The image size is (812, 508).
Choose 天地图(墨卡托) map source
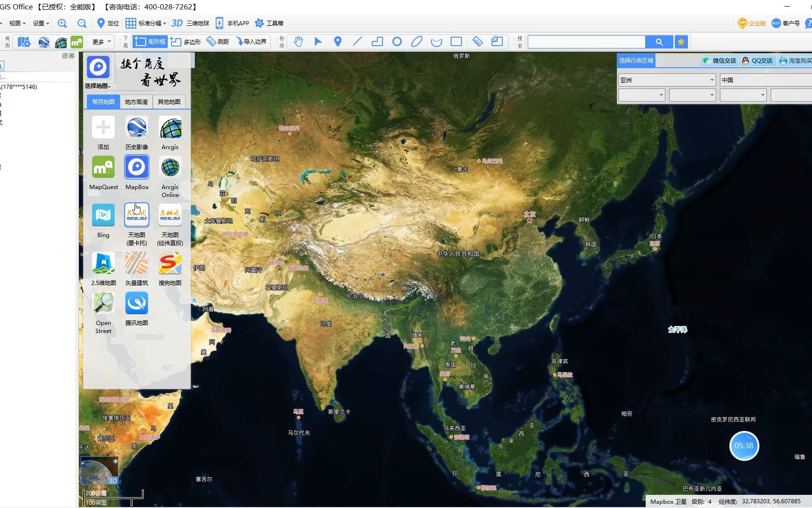click(x=137, y=225)
